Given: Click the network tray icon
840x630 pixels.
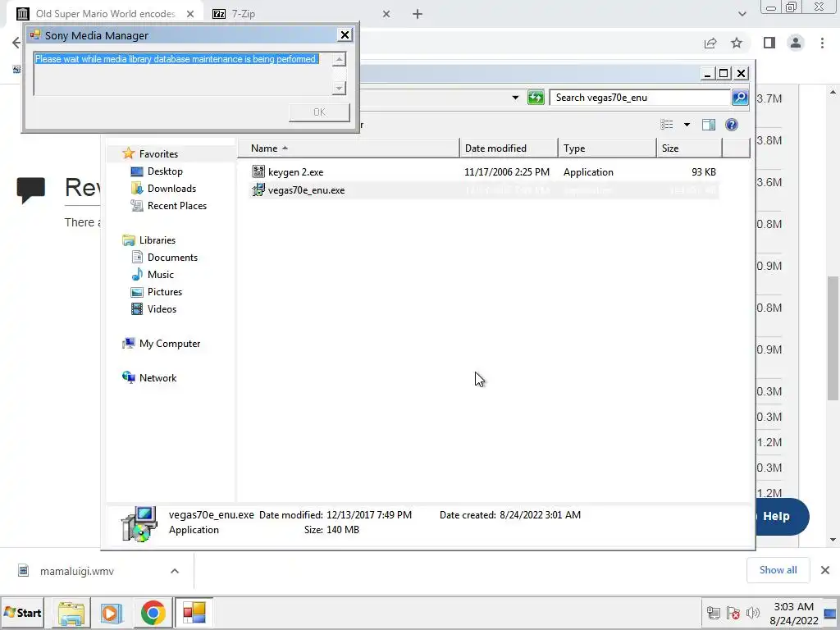Looking at the screenshot, I should [713, 613].
